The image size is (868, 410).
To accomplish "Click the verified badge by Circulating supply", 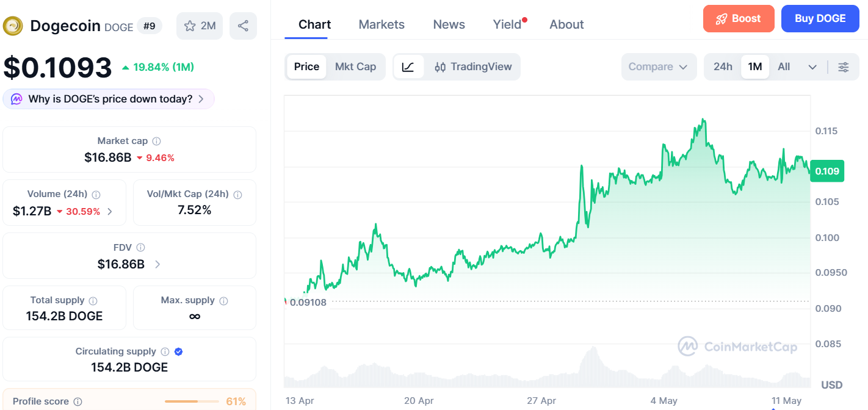I will click(178, 351).
